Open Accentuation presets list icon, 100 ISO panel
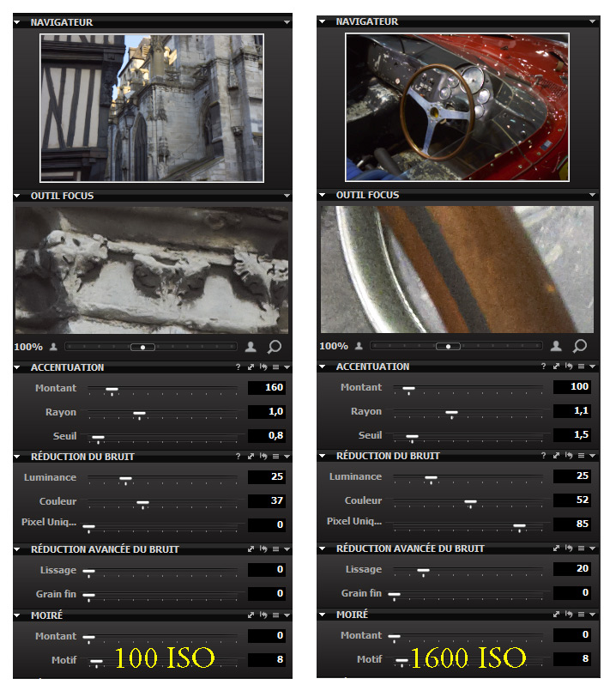The image size is (616, 697). coord(276,367)
